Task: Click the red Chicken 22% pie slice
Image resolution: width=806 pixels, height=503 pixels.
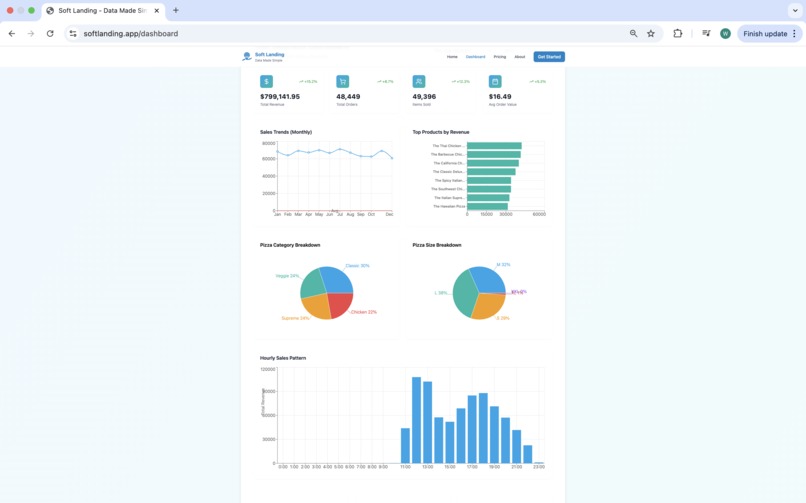Action: coord(340,304)
